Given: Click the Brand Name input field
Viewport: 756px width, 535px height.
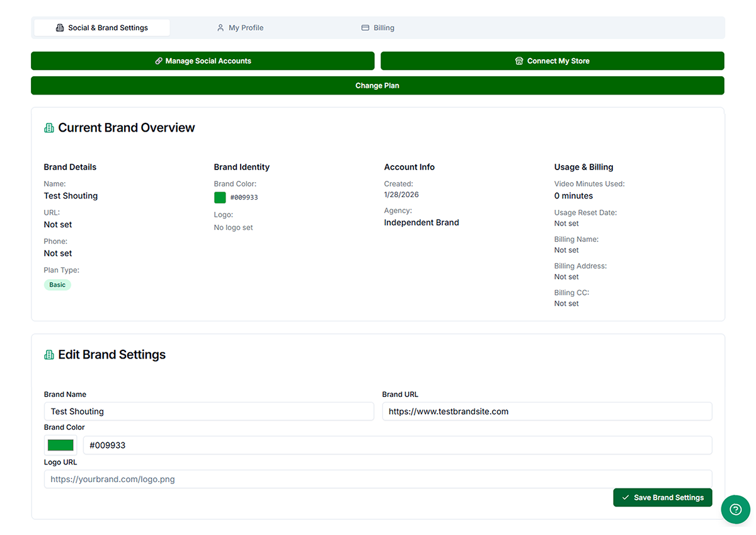Looking at the screenshot, I should [209, 411].
